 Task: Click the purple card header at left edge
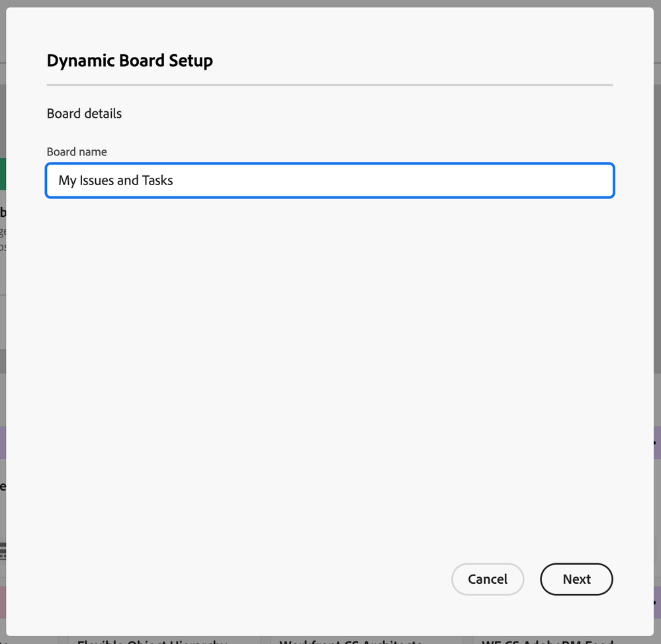click(3, 442)
